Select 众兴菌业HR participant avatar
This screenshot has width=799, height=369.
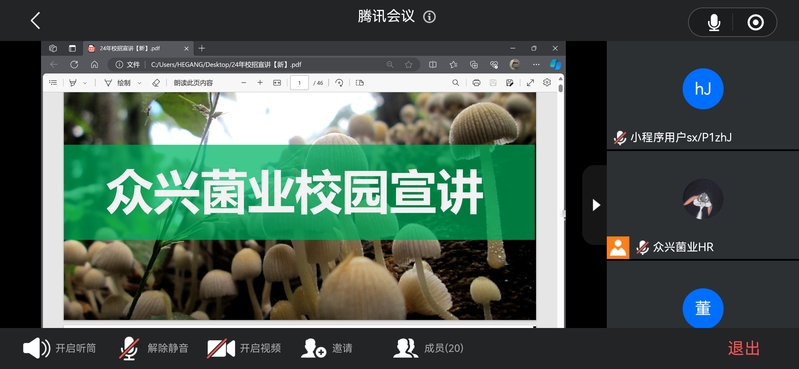(x=703, y=199)
